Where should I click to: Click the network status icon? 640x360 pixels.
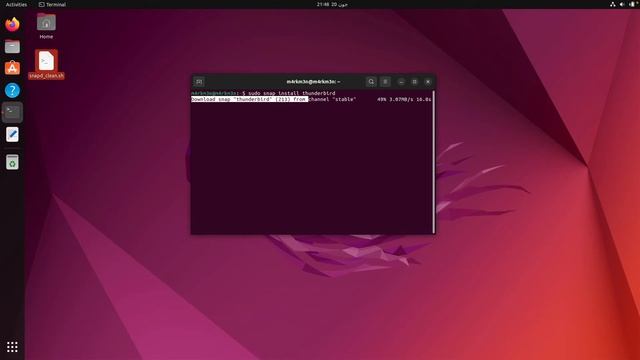613,4
